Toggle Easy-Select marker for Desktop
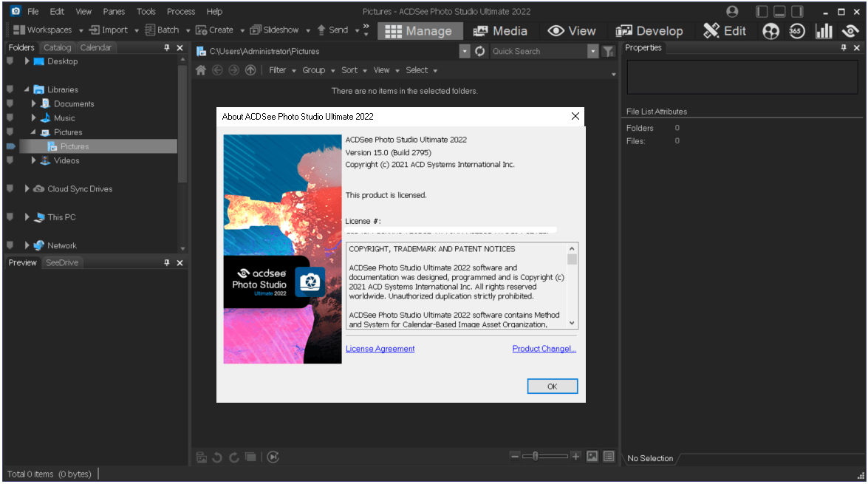This screenshot has width=868, height=484. click(x=10, y=61)
